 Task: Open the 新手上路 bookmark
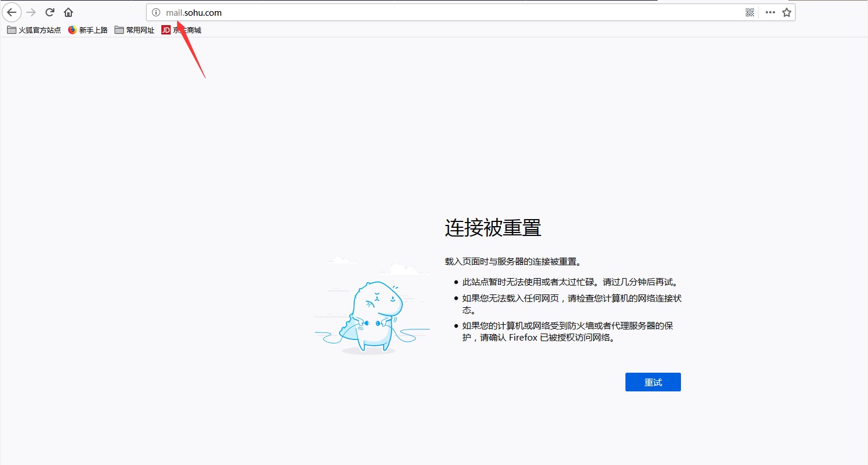point(88,30)
